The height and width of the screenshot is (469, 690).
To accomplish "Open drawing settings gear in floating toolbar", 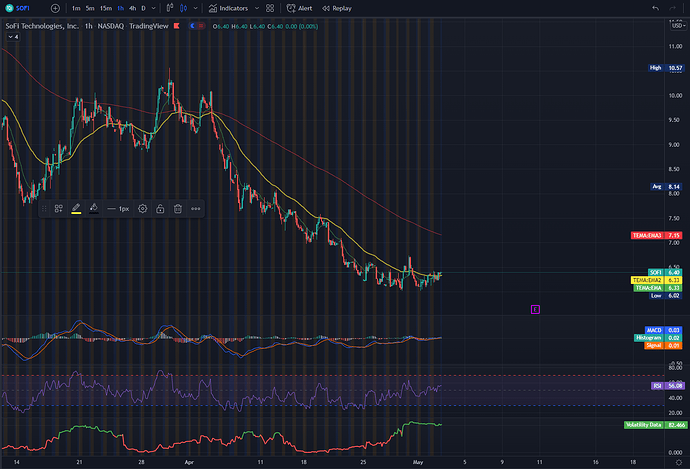I will click(143, 209).
